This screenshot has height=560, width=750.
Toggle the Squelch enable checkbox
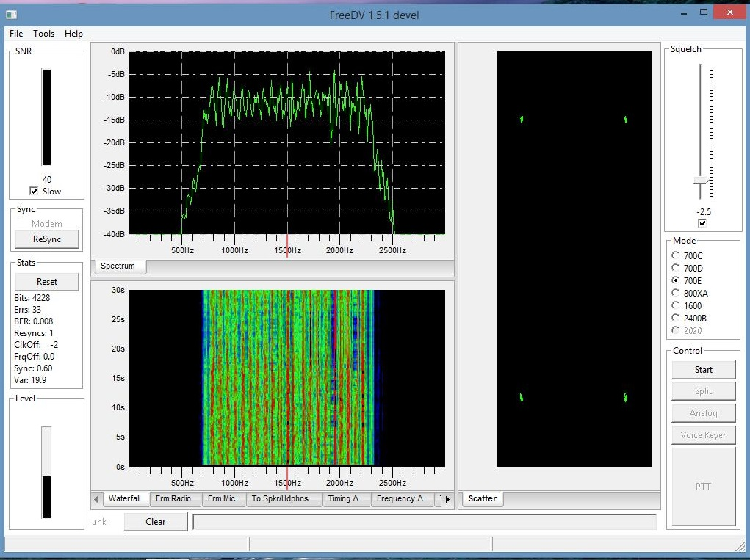[702, 223]
